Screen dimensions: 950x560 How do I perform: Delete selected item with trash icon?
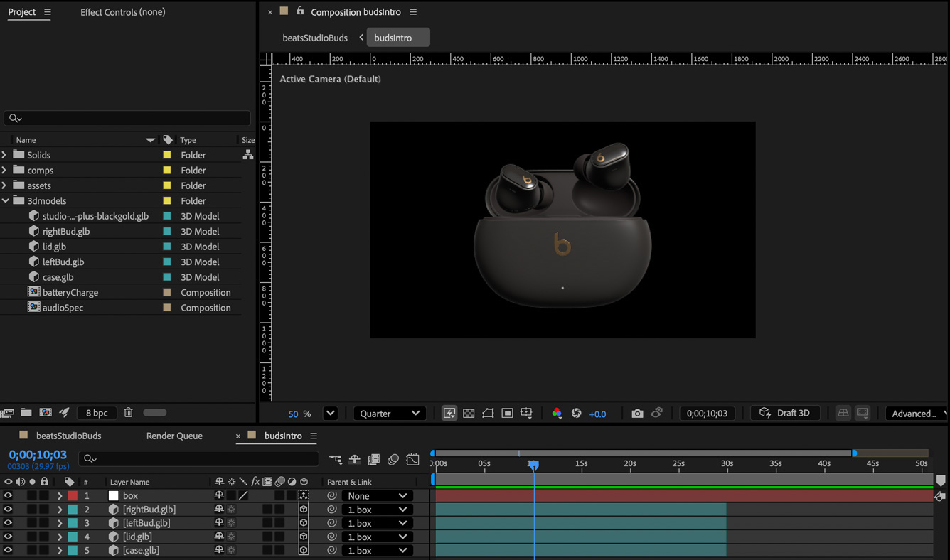(x=129, y=413)
